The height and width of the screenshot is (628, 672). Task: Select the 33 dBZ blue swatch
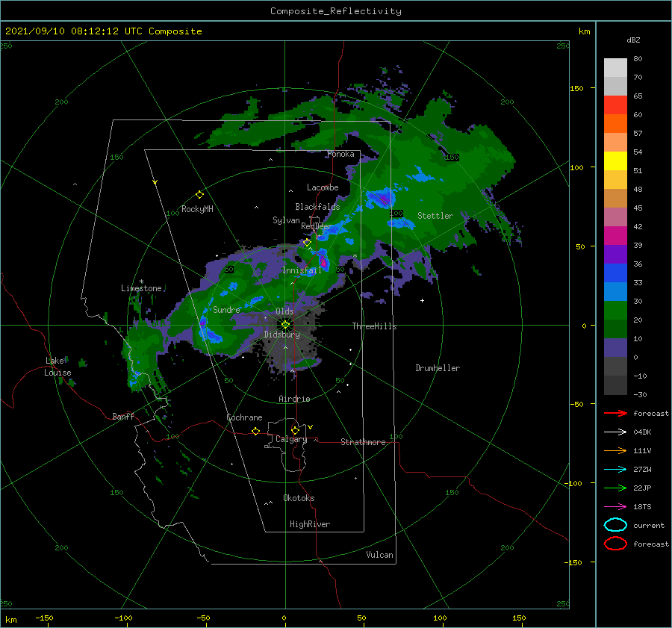[615, 291]
